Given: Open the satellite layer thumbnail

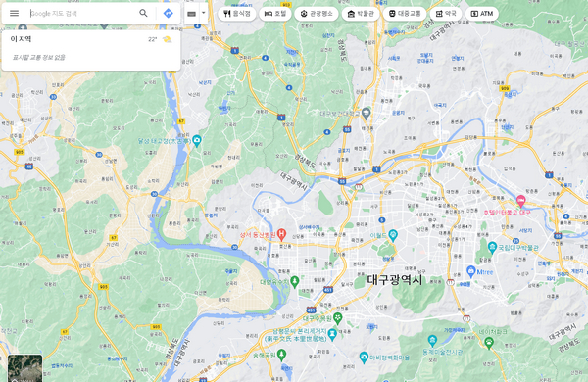Looking at the screenshot, I should pyautogui.click(x=25, y=368).
